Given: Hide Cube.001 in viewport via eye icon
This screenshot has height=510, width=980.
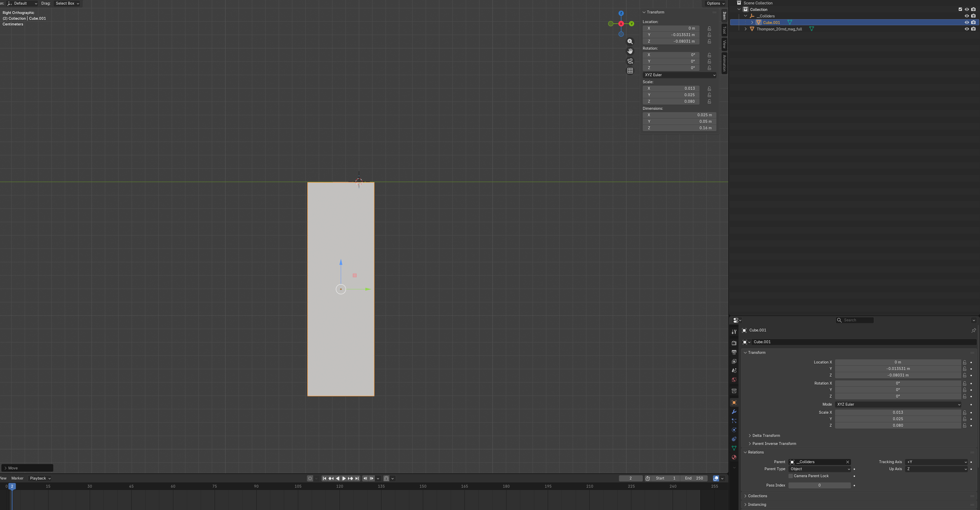Looking at the screenshot, I should click(966, 22).
